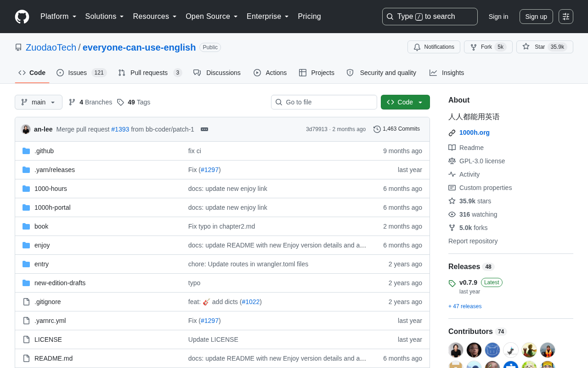
Task: Click the repository icon beside ZuodaoTech
Action: [x=18, y=47]
